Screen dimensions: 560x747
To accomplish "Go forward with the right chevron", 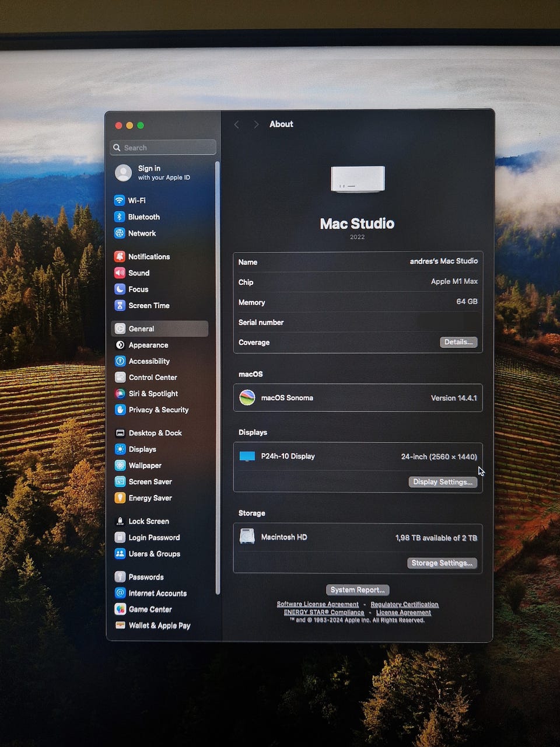I will tap(256, 124).
